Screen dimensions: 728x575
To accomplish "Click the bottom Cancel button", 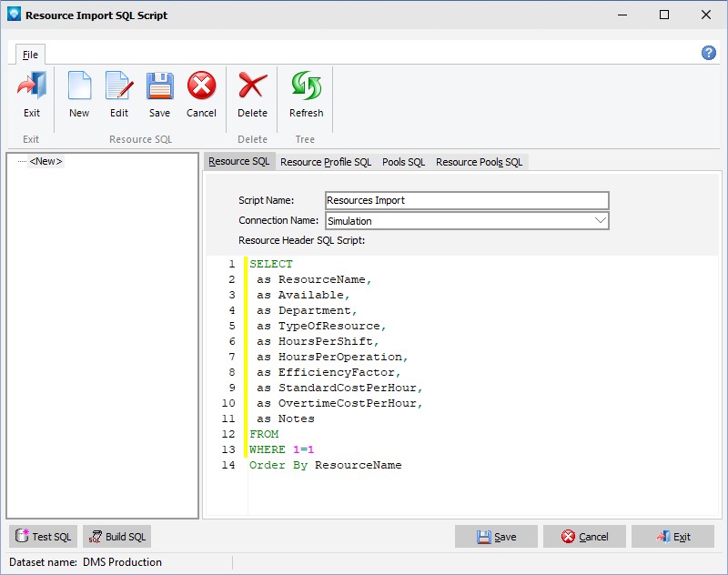I will click(x=584, y=537).
